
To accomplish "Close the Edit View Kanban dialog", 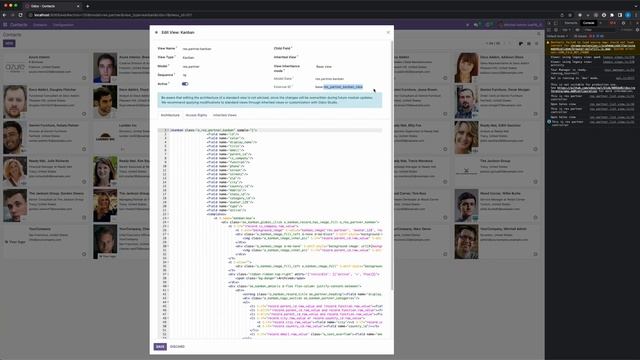I will (388, 32).
